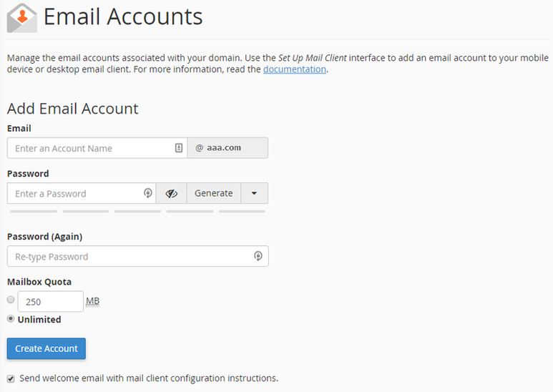Click the key icon in Re-type Password field
553x392 pixels.
[x=258, y=256]
